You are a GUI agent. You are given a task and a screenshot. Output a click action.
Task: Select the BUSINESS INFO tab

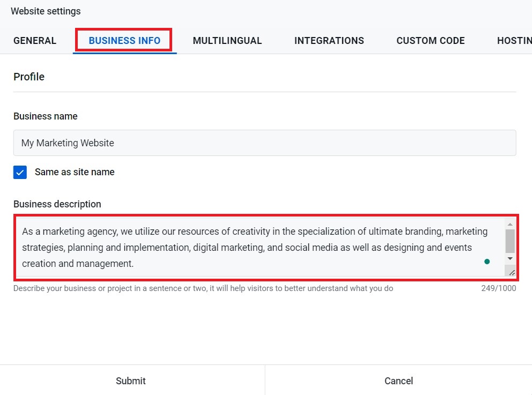(x=124, y=41)
